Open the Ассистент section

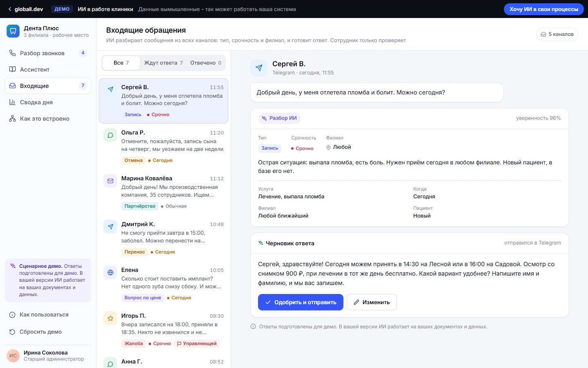[x=48, y=70]
